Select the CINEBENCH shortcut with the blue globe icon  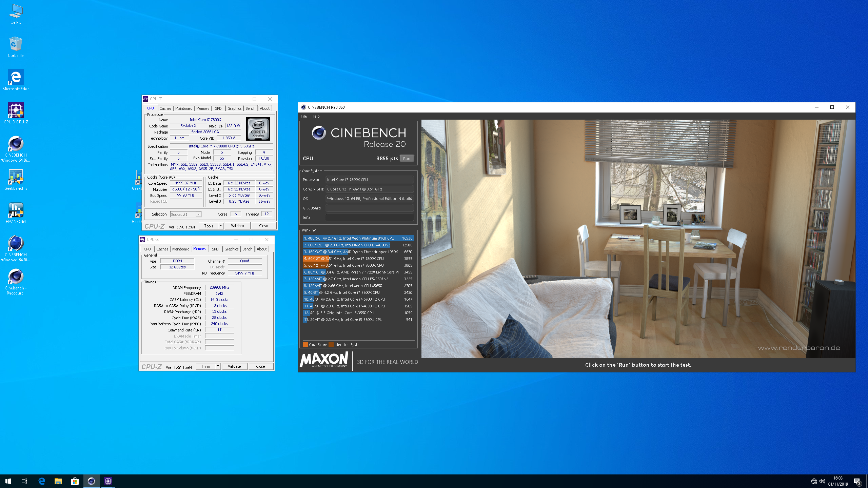tap(16, 249)
